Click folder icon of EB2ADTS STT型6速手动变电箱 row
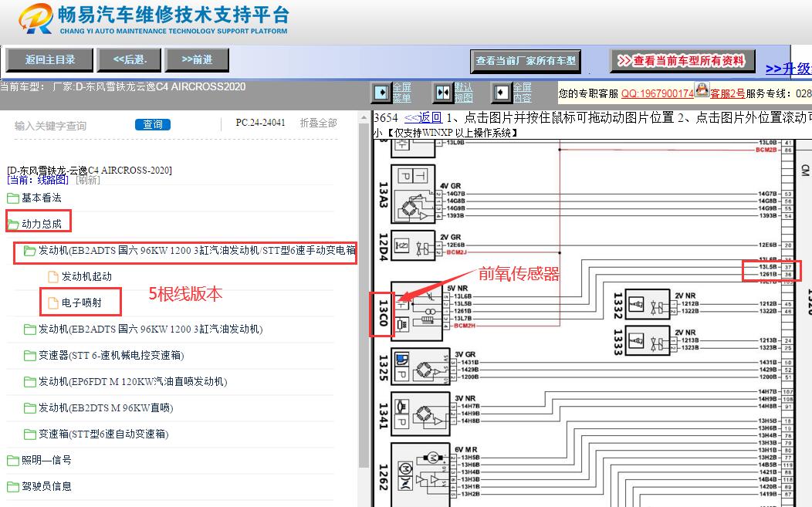The width and height of the screenshot is (812, 507). click(29, 251)
